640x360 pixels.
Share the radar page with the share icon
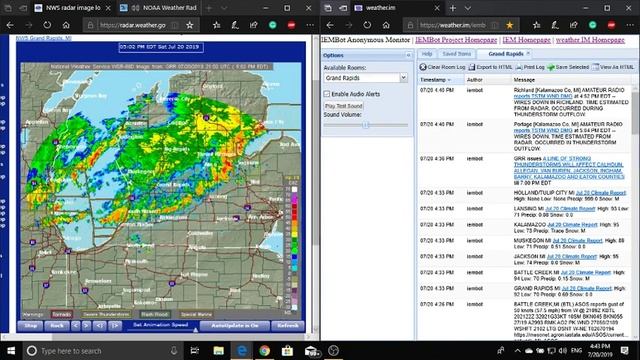click(254, 25)
